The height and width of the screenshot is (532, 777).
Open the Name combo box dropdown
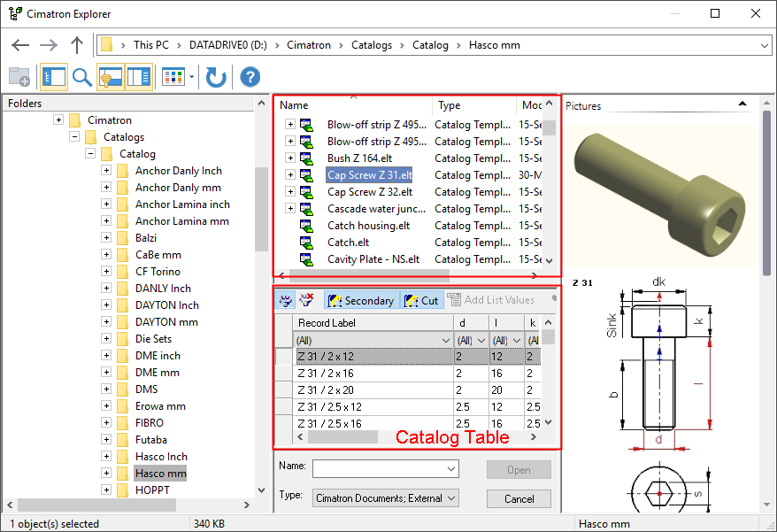[x=451, y=469]
